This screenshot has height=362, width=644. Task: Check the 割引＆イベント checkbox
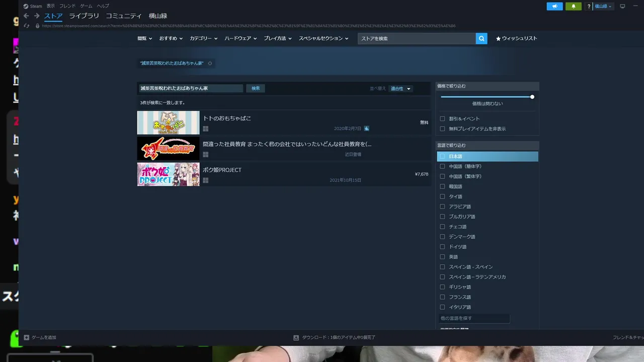pyautogui.click(x=443, y=119)
